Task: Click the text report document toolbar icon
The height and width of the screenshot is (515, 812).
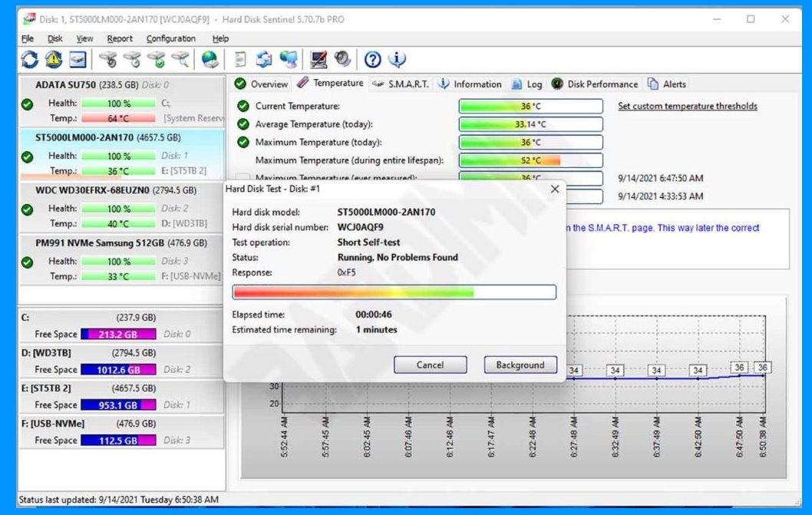Action: click(x=239, y=60)
